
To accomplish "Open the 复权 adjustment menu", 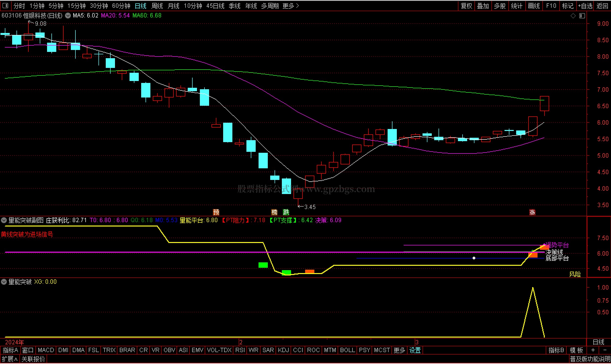I will [466, 6].
